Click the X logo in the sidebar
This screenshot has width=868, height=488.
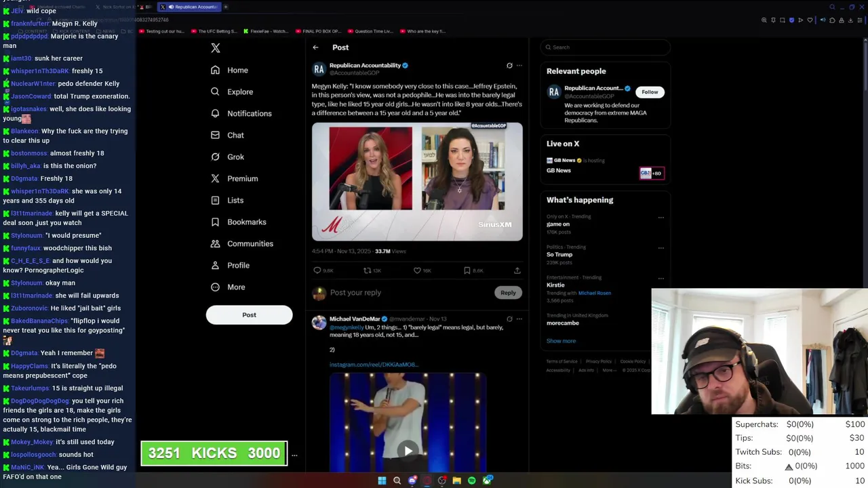[x=216, y=48]
